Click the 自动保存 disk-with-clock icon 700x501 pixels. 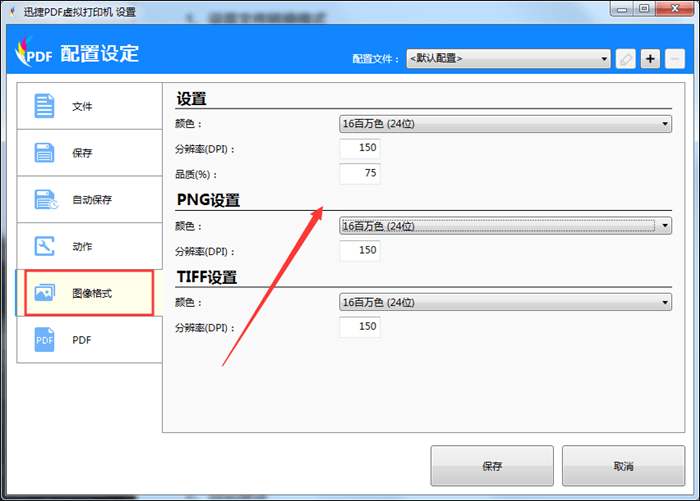[46, 200]
